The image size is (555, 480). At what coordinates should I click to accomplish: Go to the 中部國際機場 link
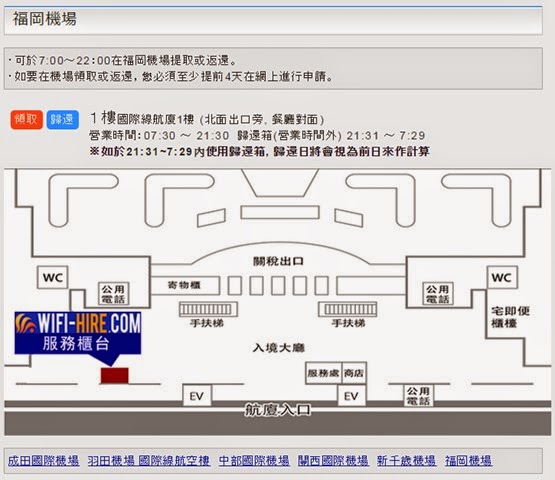point(254,461)
